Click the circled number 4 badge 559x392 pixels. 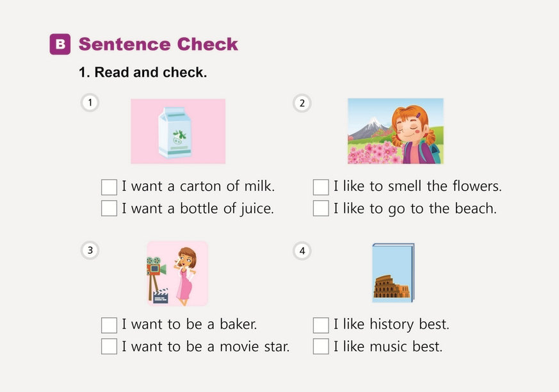coord(302,250)
